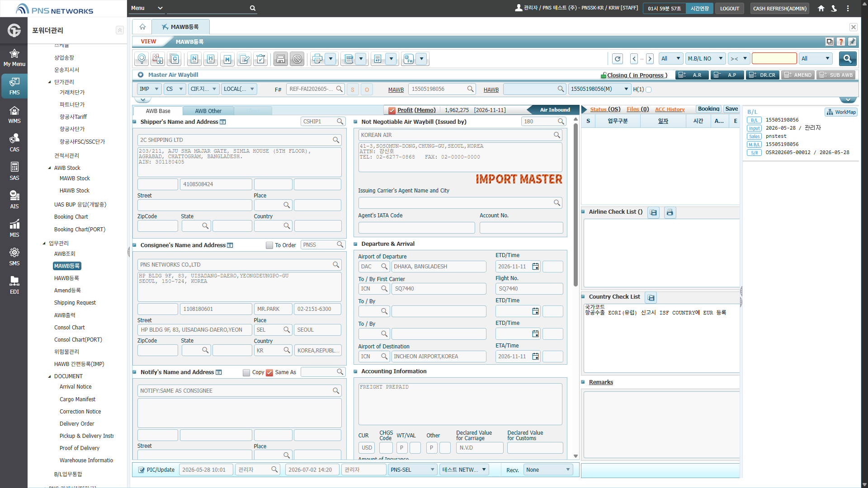Click the Country Check List save icon

(651, 298)
